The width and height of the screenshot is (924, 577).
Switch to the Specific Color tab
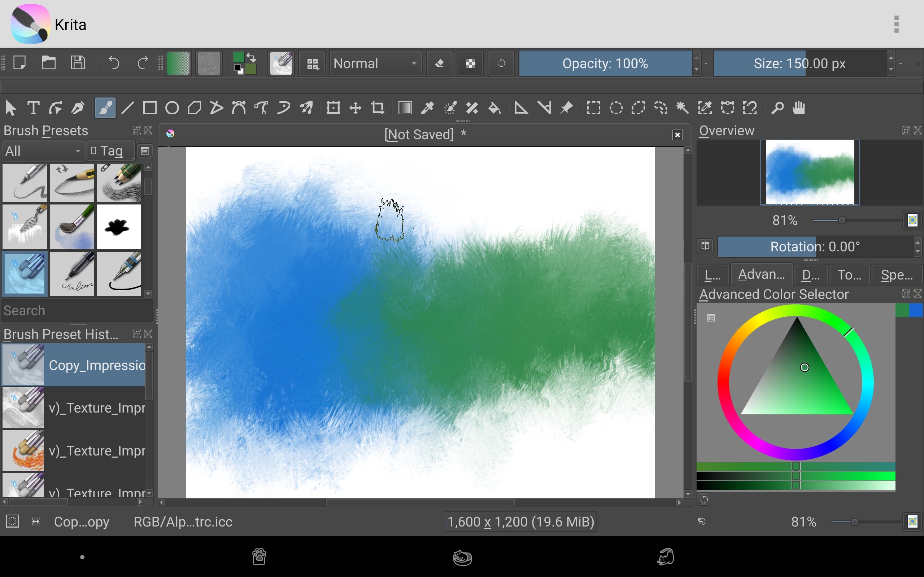(896, 274)
